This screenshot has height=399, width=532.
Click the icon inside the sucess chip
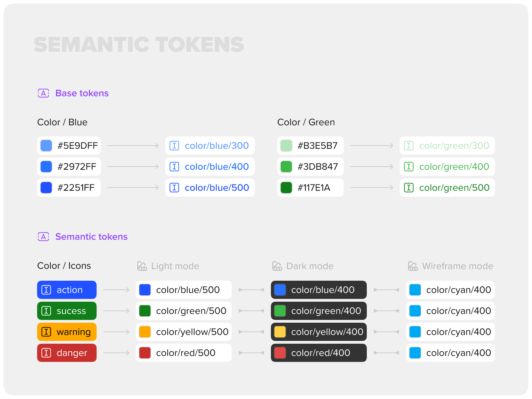[x=46, y=311]
